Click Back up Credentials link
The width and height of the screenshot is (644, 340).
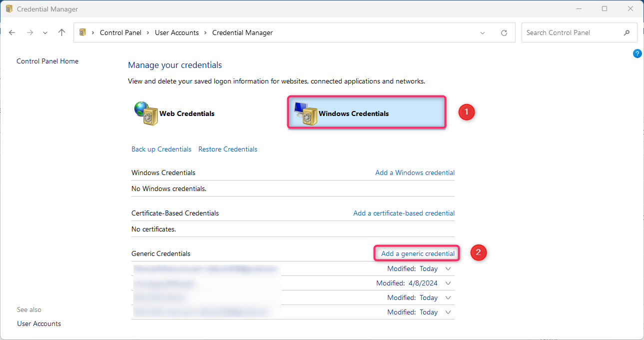coord(161,149)
